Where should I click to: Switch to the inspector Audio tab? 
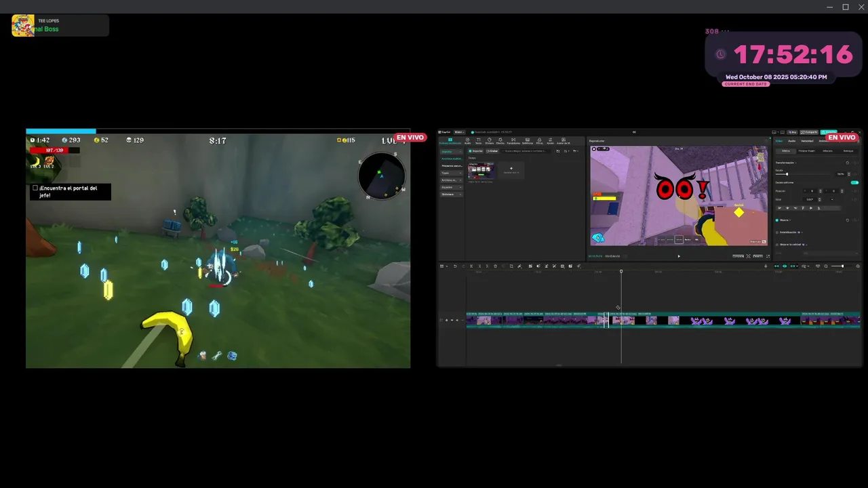coord(791,141)
